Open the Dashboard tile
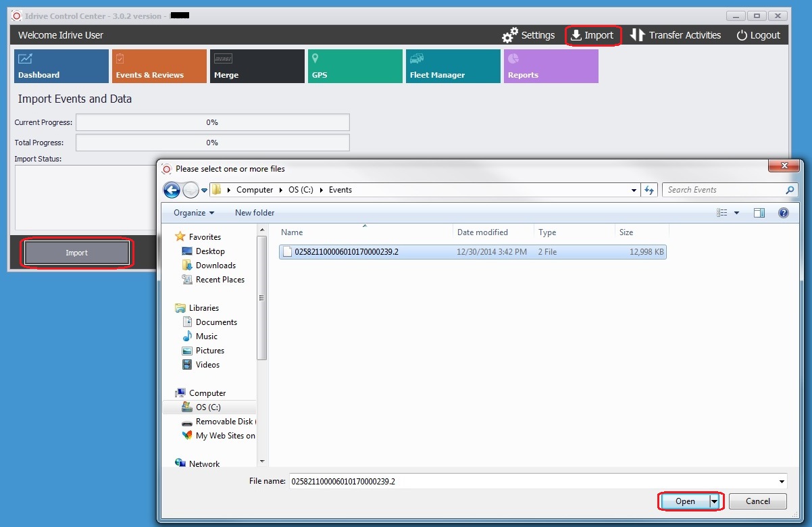The height and width of the screenshot is (527, 812). click(61, 66)
